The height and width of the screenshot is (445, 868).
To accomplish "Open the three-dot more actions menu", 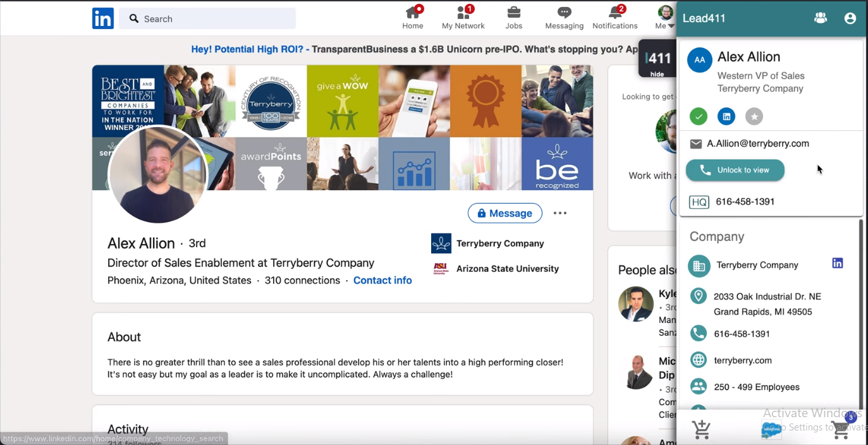I will [560, 213].
